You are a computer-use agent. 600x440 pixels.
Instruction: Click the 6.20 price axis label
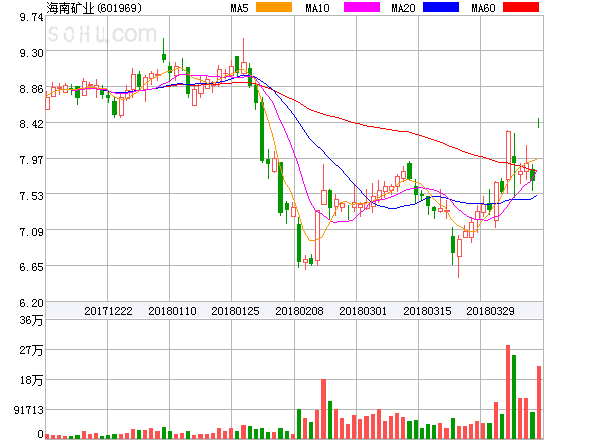point(31,303)
